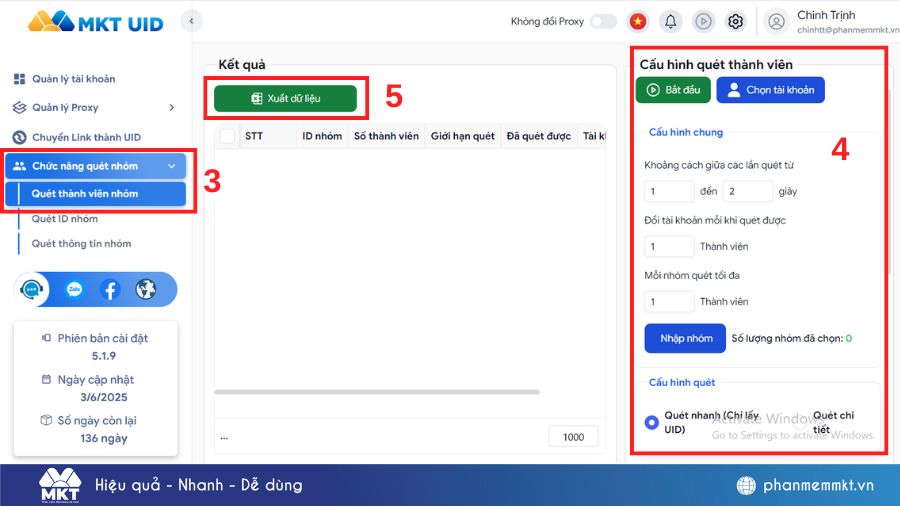Select Quét thông tin nhóm
The image size is (900, 506).
81,243
